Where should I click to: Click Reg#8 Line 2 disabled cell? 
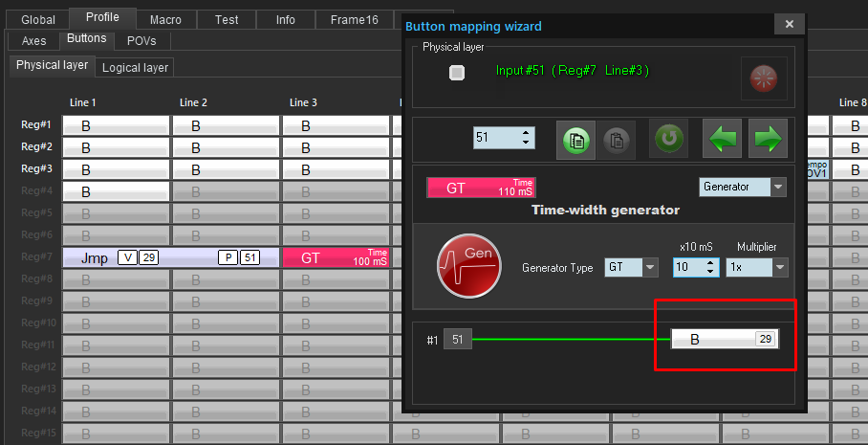[227, 279]
